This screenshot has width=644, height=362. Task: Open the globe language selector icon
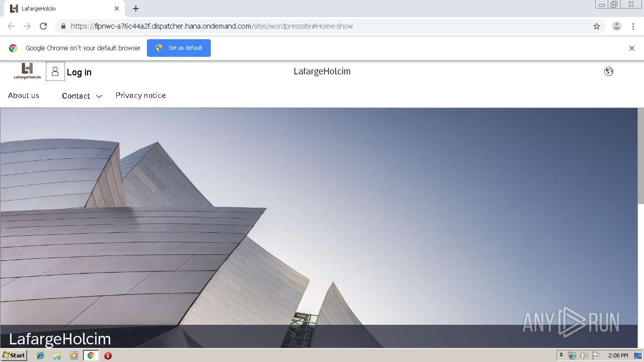(609, 71)
